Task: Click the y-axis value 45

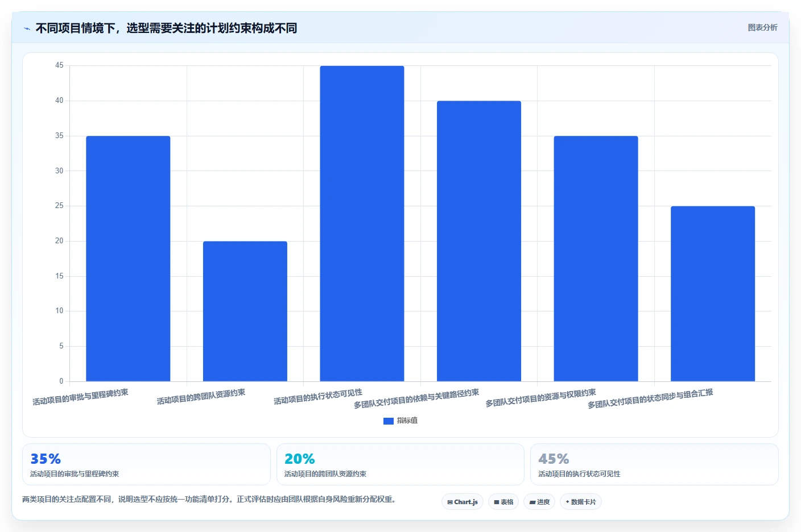Action: point(59,65)
